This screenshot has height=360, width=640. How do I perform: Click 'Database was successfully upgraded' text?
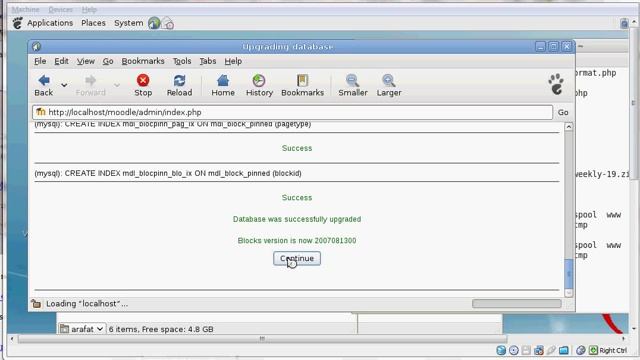[x=297, y=219]
